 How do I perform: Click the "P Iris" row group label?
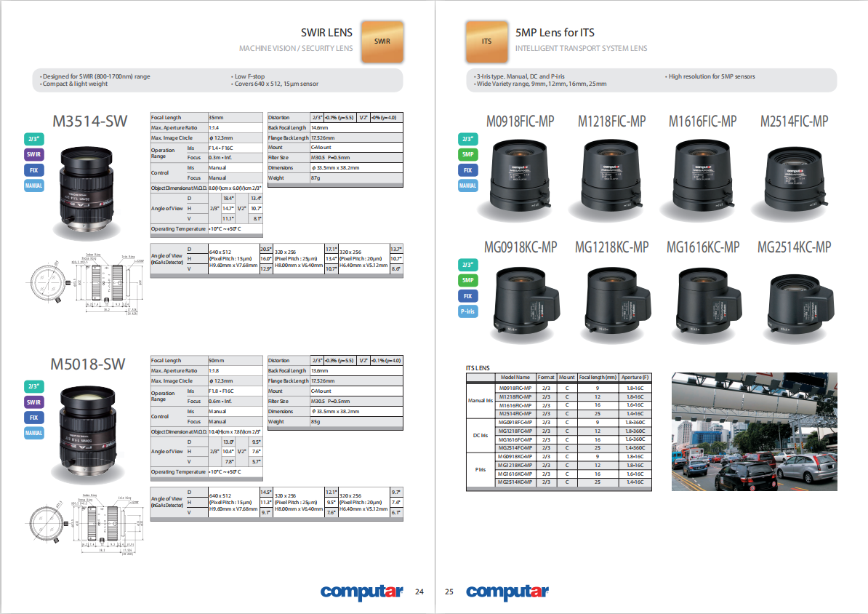coord(480,470)
